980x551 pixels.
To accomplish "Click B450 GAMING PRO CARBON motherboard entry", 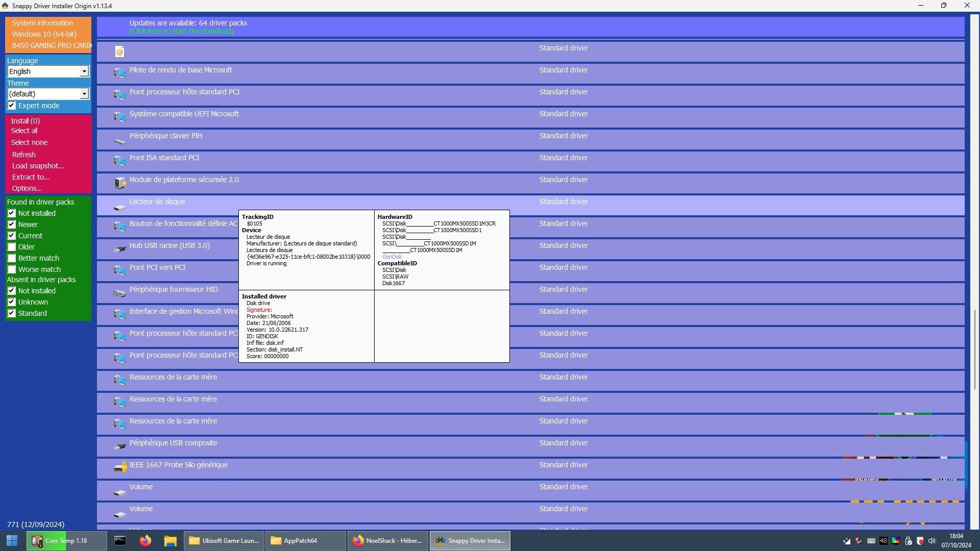I will 52,45.
